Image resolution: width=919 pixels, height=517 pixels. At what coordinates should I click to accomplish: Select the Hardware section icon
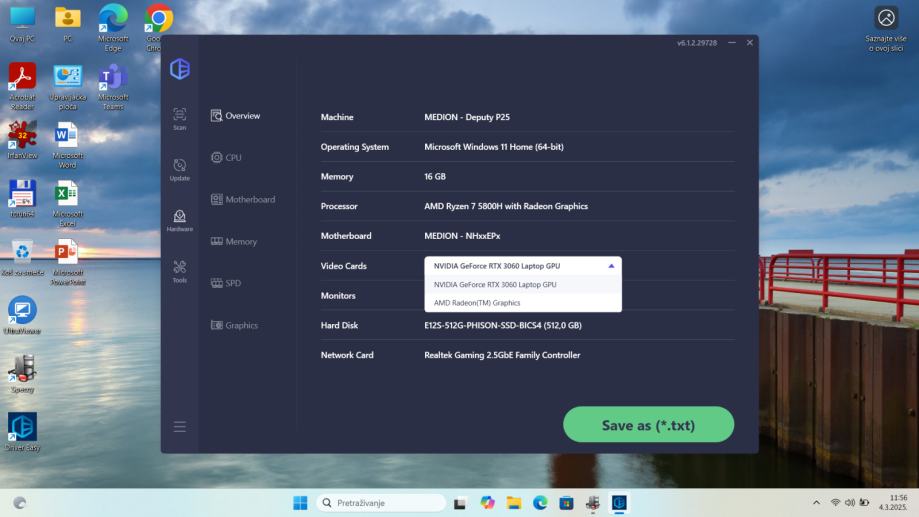coord(179,220)
